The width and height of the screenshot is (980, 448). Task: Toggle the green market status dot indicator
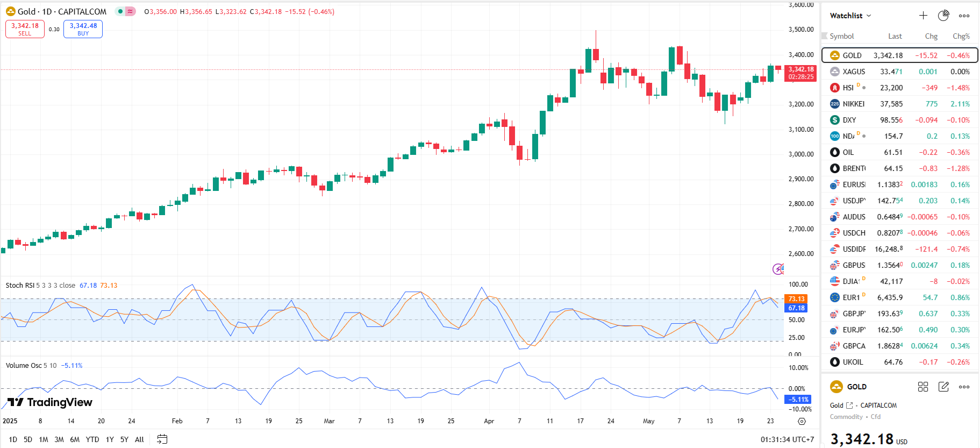[120, 11]
